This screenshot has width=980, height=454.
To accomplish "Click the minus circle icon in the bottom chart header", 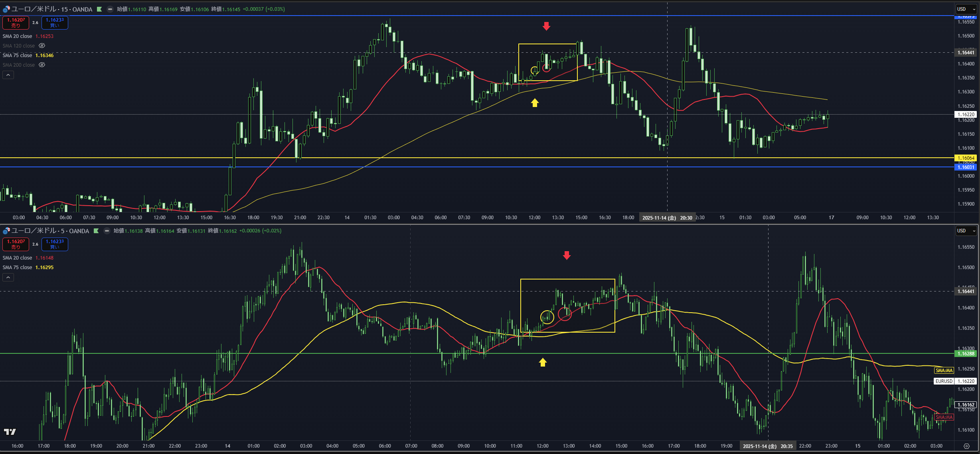I will point(107,231).
